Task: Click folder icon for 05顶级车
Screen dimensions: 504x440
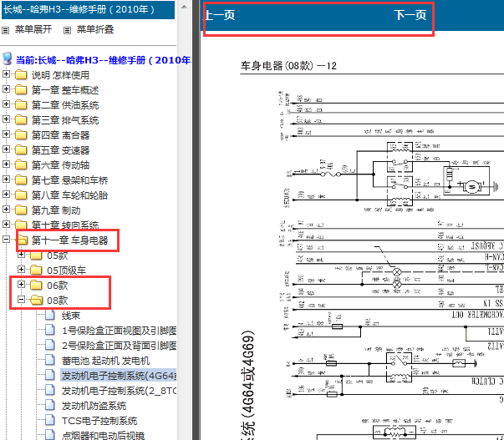Action: pos(36,271)
